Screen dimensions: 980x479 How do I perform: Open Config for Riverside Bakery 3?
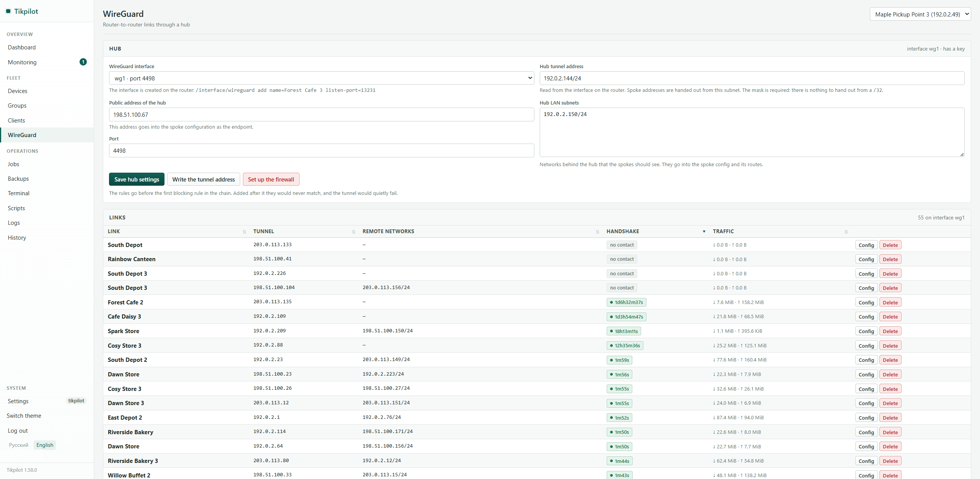(x=866, y=461)
